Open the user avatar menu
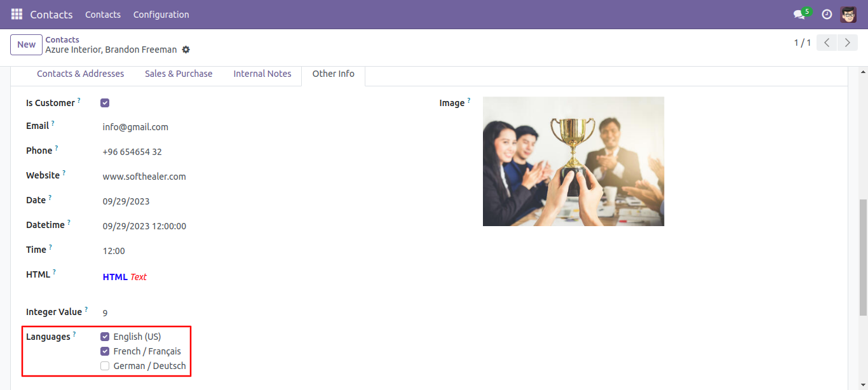The width and height of the screenshot is (868, 390). point(848,14)
